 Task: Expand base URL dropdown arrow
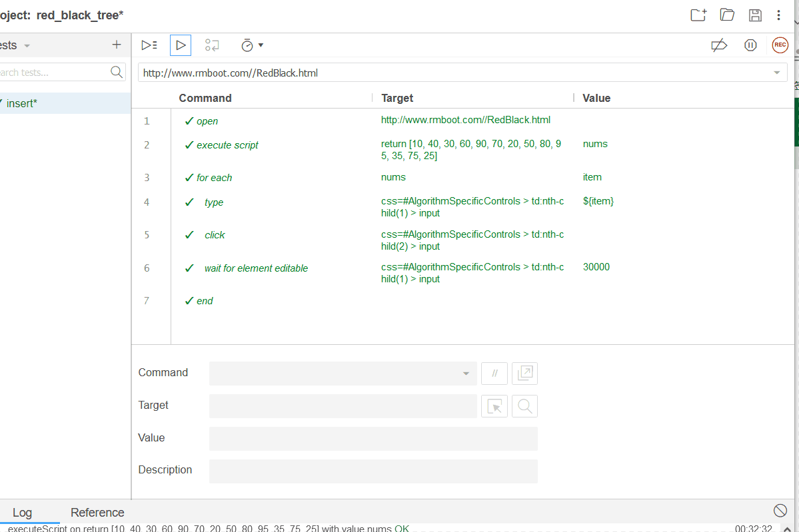point(776,73)
